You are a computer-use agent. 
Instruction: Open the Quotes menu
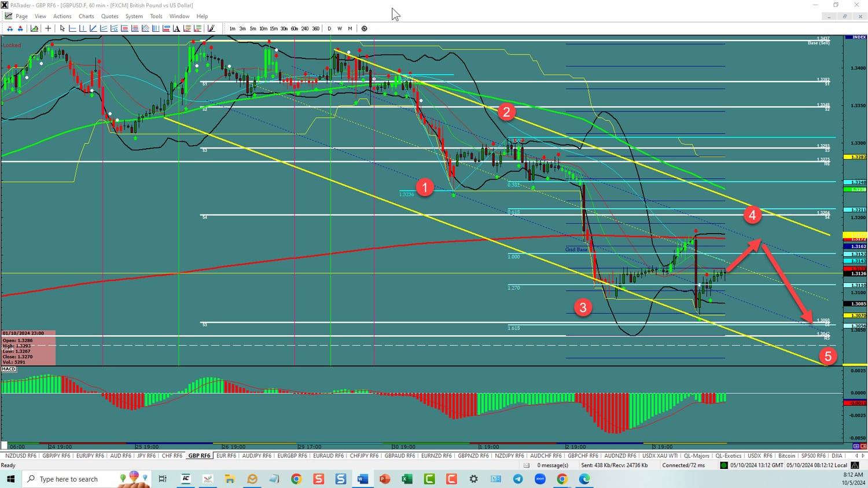tap(110, 16)
